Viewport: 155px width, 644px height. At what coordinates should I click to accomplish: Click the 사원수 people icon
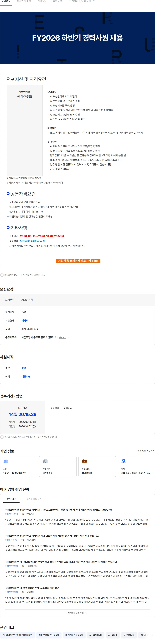pos(6,461)
